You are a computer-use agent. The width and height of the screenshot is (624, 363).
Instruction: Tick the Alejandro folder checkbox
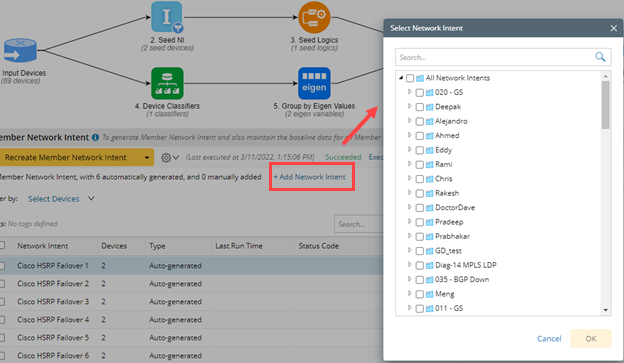(419, 121)
